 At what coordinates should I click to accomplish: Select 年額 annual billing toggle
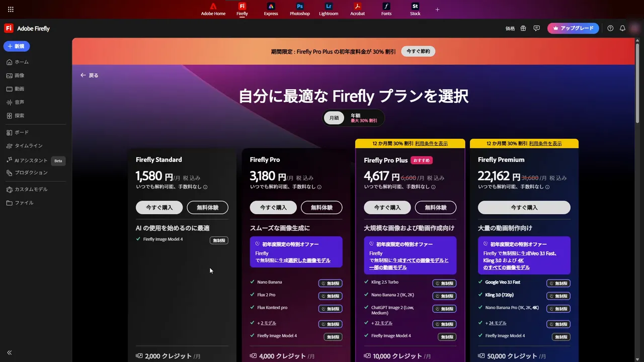pos(364,118)
